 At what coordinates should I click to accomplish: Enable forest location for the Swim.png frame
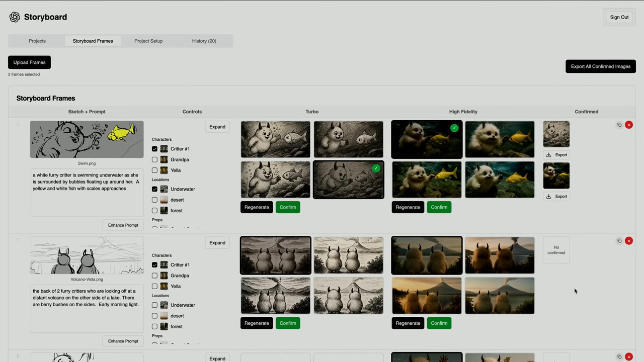coord(154,211)
